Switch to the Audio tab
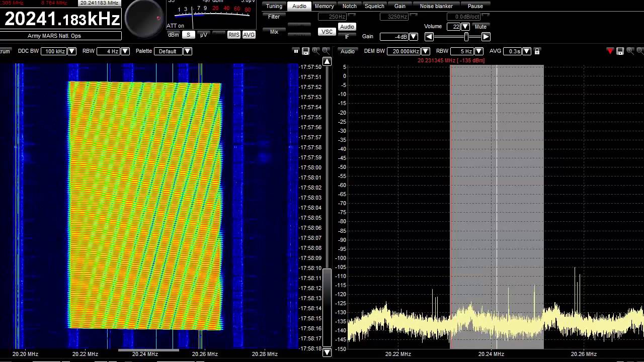The width and height of the screenshot is (644, 362). coord(299,6)
